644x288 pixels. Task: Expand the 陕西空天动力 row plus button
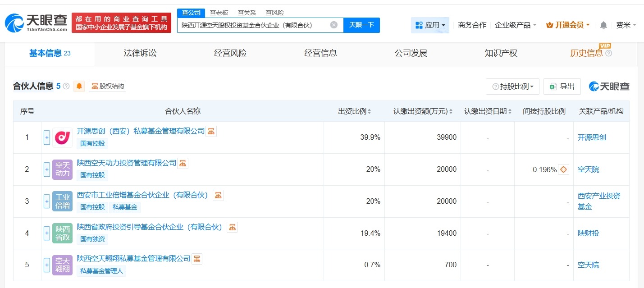[x=47, y=169]
